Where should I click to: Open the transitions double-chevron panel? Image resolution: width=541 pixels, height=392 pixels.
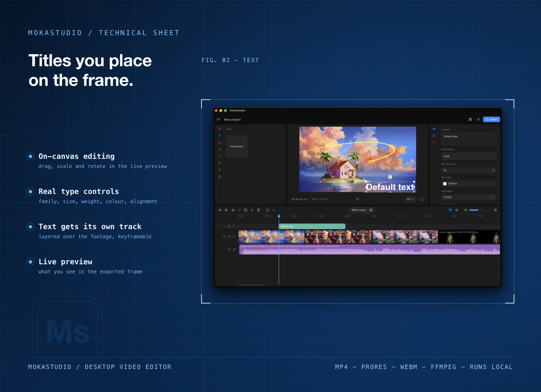click(x=219, y=156)
